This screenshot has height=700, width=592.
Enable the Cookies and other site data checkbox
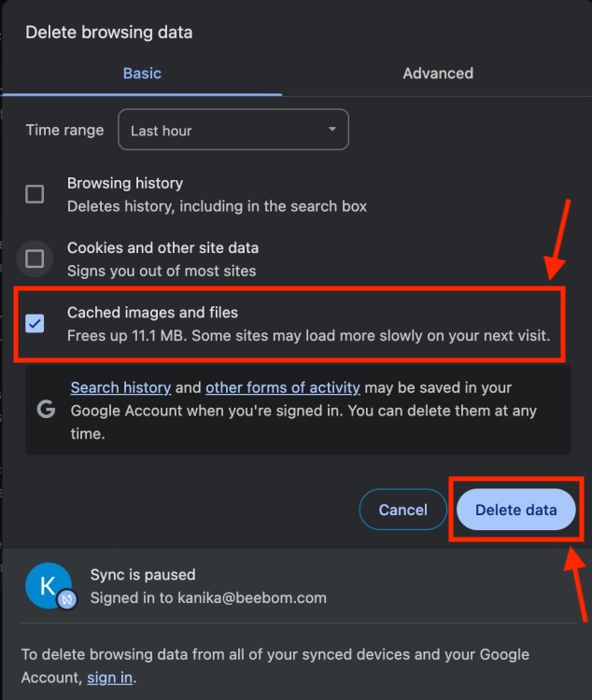tap(35, 259)
